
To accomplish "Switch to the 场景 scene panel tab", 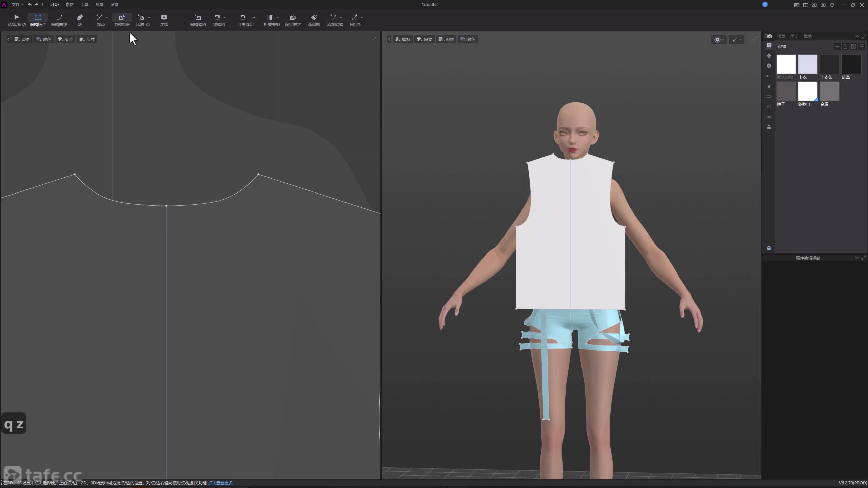I will click(781, 36).
